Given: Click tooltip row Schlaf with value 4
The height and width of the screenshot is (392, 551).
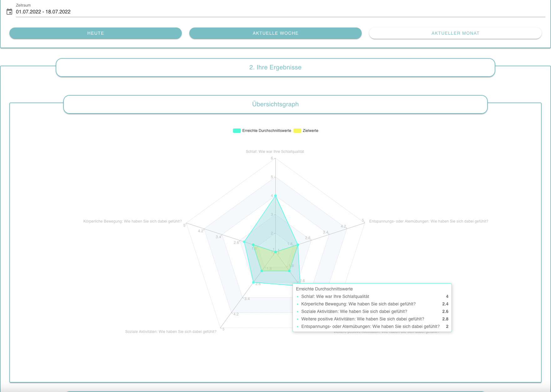Looking at the screenshot, I should [372, 296].
